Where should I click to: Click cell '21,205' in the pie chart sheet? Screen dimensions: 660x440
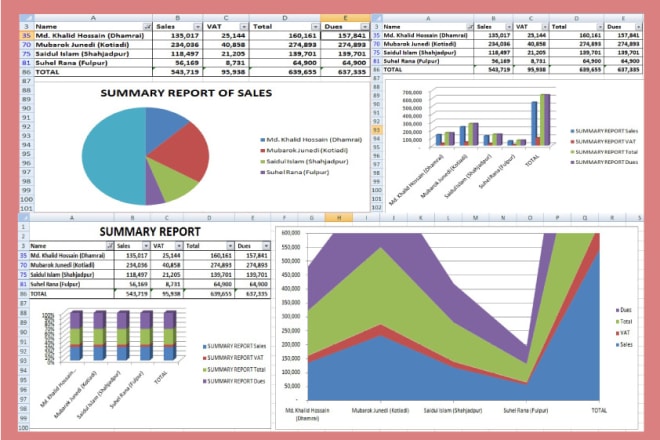[226, 54]
